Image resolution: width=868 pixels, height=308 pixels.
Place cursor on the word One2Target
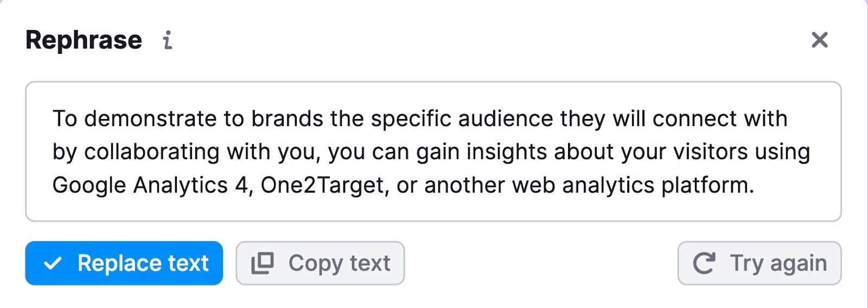point(324,185)
